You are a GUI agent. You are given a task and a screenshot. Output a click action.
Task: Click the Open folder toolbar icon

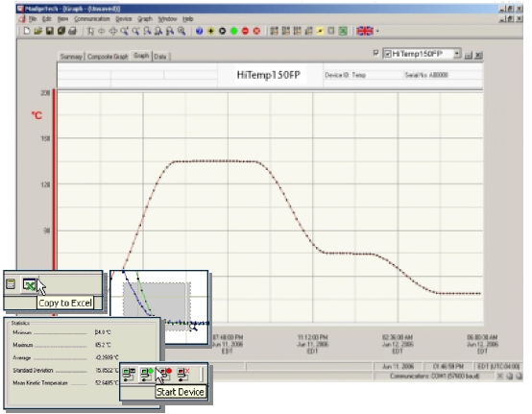38,32
